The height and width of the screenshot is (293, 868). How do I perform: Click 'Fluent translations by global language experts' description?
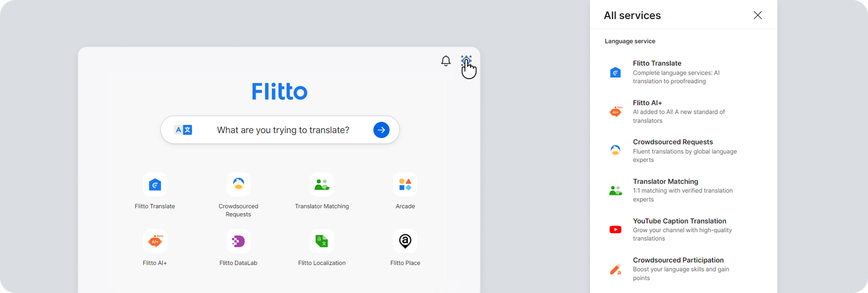coord(685,156)
